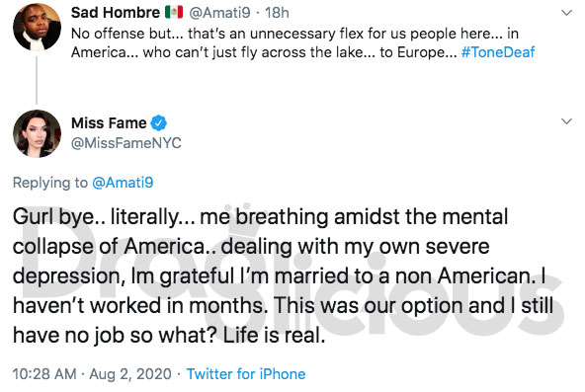Screen dimensions: 585x392
Task: Click the 10:28 AM · Aug 2, 2020 timestamp
Action: (x=92, y=374)
